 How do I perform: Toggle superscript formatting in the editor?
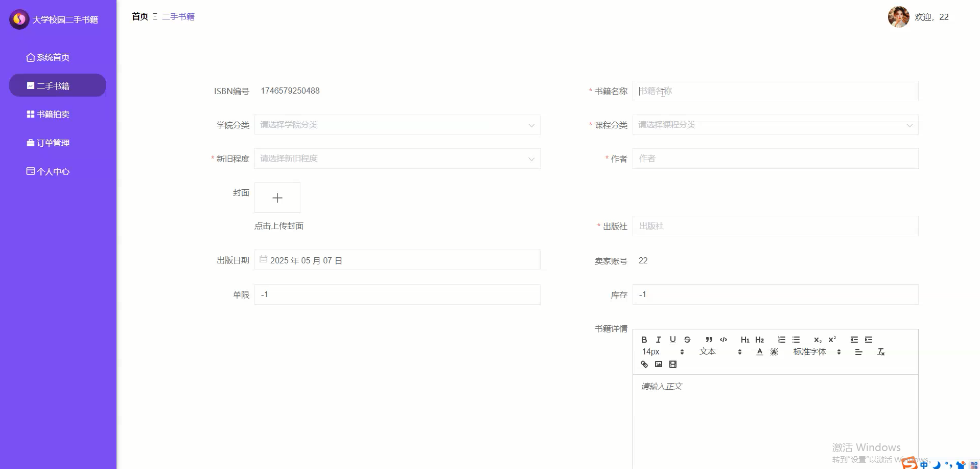pos(832,339)
